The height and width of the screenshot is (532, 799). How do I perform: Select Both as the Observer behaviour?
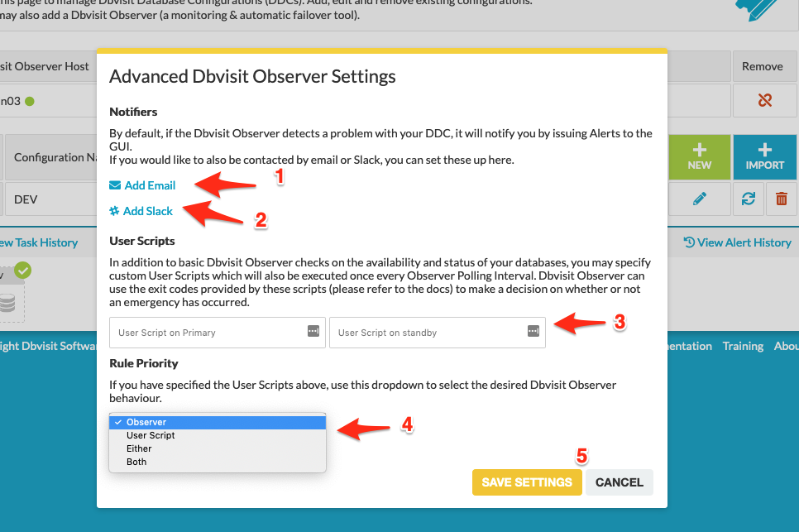pyautogui.click(x=136, y=462)
